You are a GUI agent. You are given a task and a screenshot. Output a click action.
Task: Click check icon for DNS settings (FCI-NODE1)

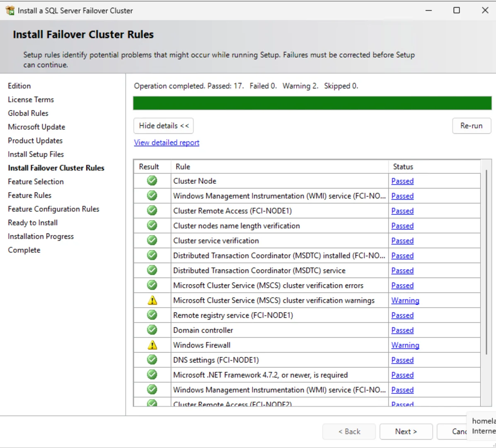pos(152,360)
